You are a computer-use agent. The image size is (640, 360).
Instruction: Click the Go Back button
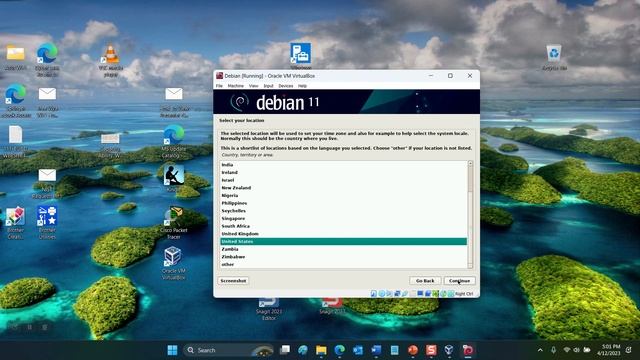(425, 281)
